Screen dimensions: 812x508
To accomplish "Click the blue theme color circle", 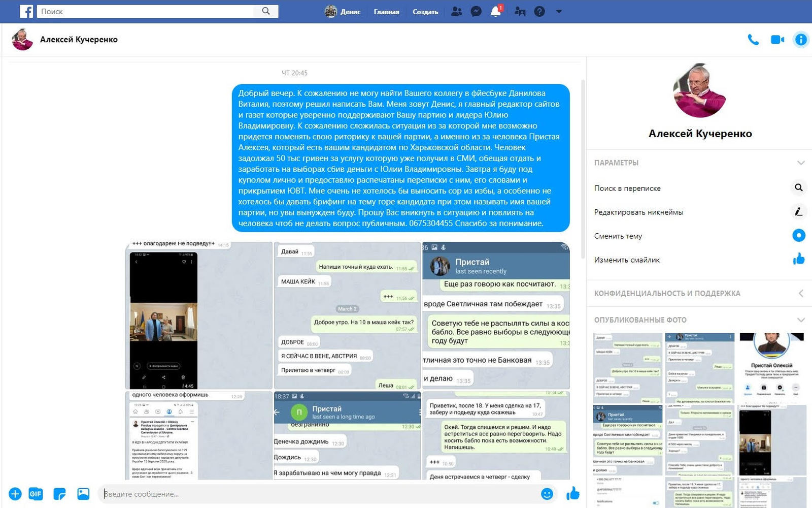I will [x=799, y=236].
